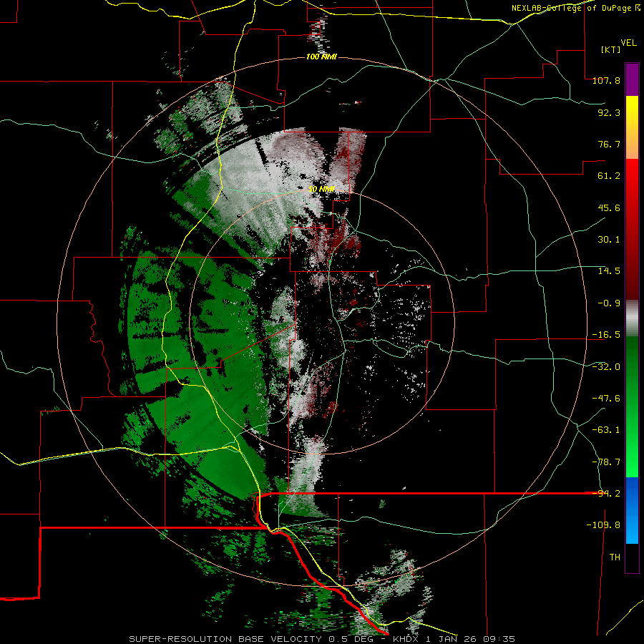Click the gray segment of the color bar
The height and width of the screenshot is (644, 644).
point(632,318)
